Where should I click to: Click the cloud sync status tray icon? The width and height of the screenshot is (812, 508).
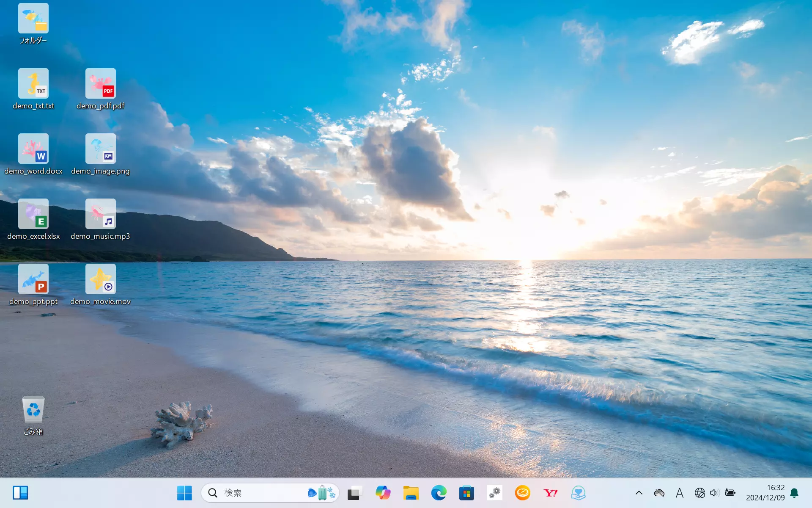click(659, 493)
